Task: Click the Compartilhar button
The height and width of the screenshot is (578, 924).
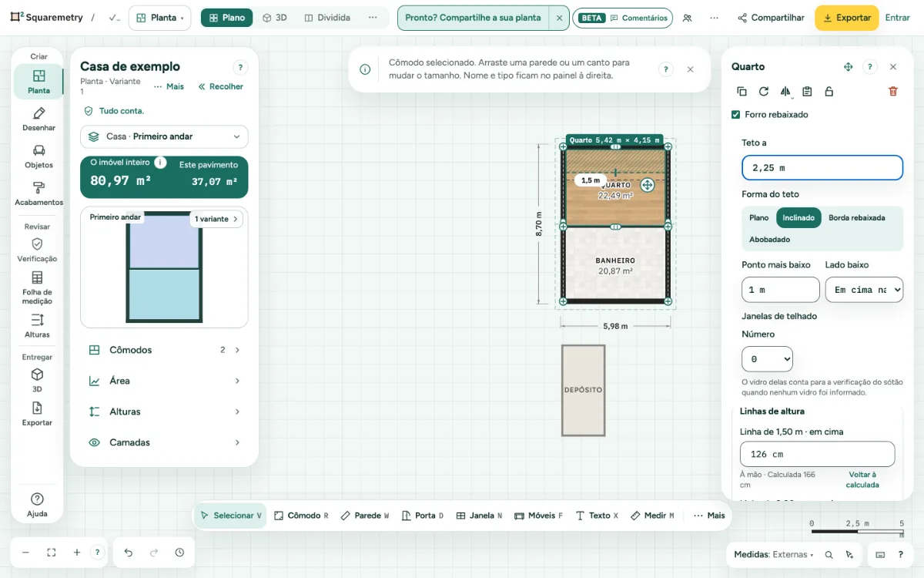Action: (771, 18)
